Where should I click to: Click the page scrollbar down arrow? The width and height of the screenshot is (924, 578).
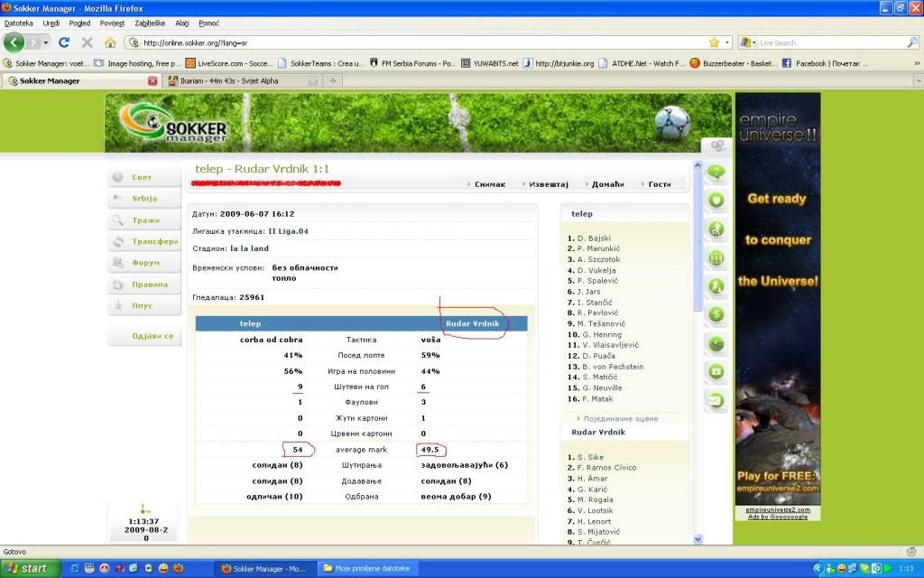[698, 538]
